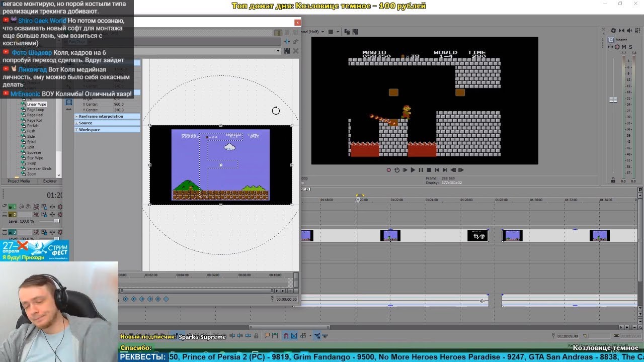Click the Record button in preview transport

(388, 170)
